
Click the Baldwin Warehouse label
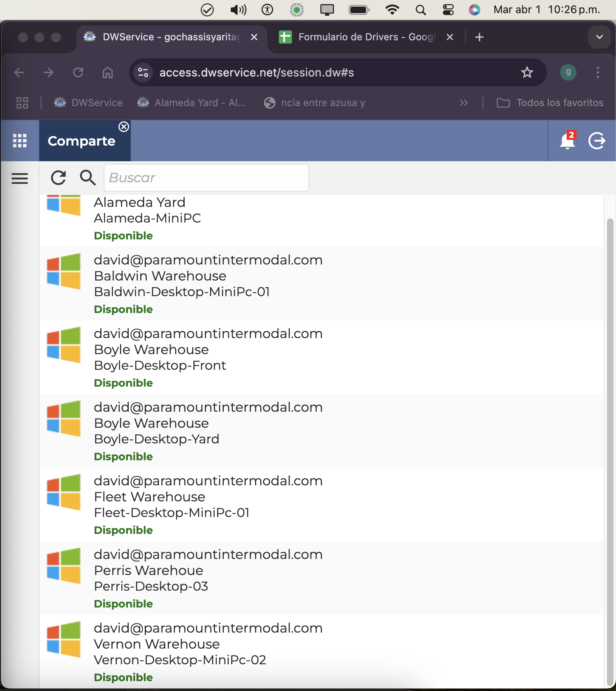(160, 276)
